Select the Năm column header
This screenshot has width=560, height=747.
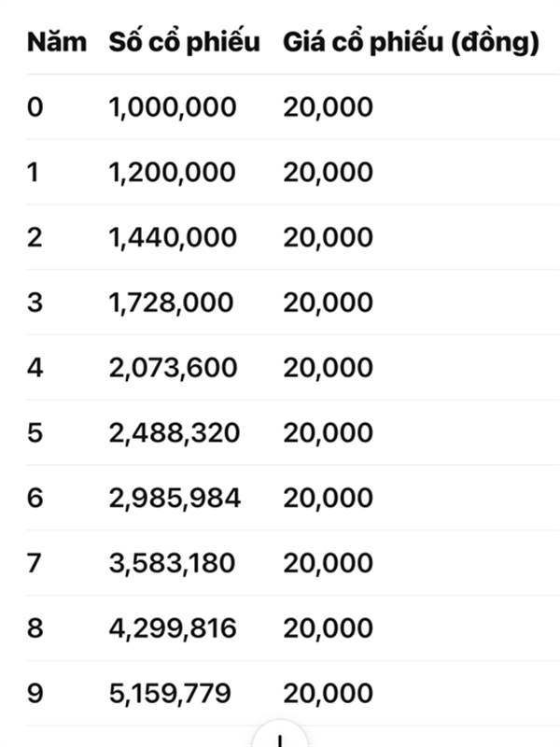click(x=57, y=42)
